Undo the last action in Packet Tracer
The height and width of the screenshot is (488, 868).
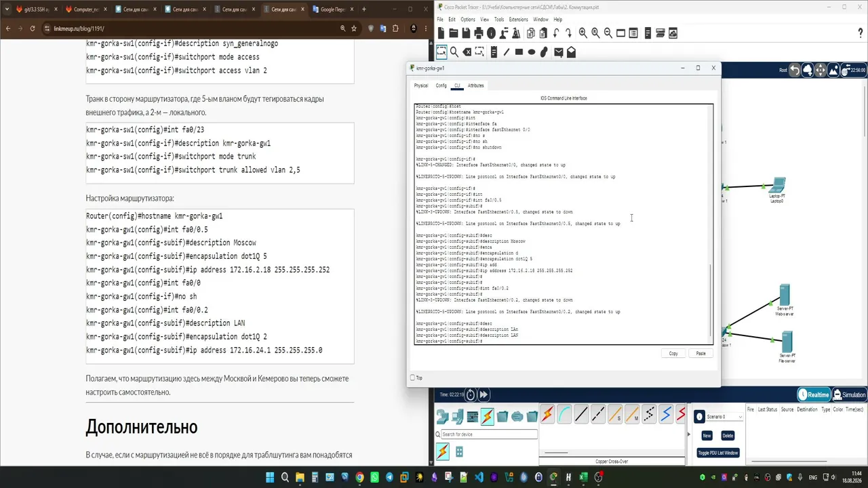click(x=556, y=33)
